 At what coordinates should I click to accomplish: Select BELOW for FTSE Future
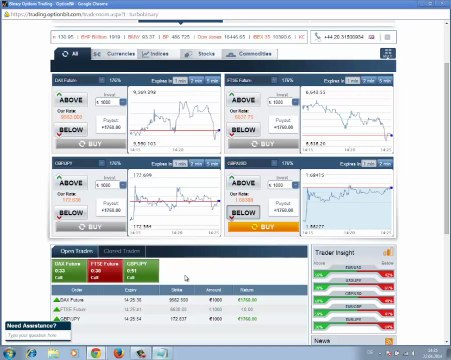243,130
